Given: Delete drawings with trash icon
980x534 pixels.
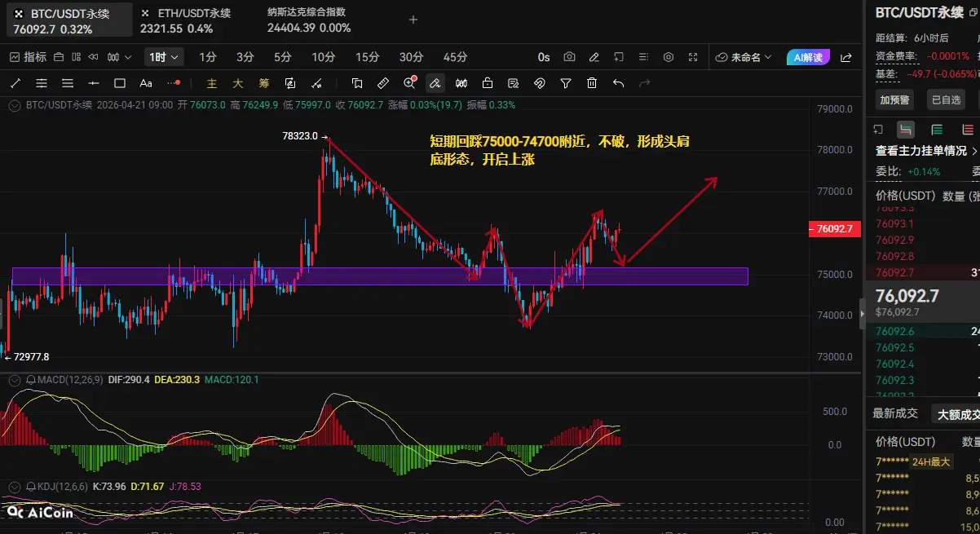Looking at the screenshot, I should (x=592, y=82).
